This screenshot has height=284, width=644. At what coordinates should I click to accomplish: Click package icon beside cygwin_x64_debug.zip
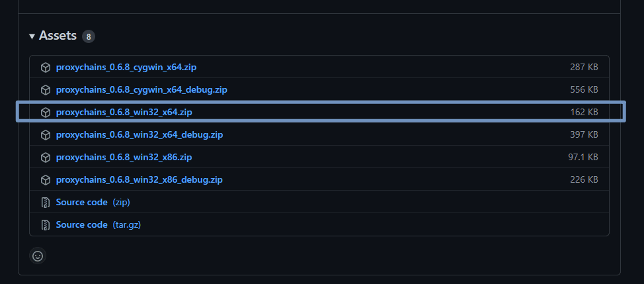pos(46,89)
